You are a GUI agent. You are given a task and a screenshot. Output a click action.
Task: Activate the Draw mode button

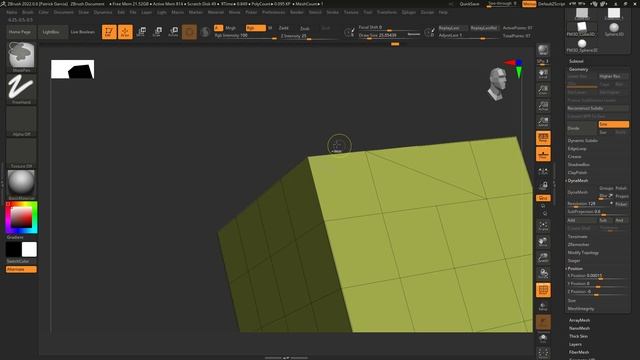[125, 32]
